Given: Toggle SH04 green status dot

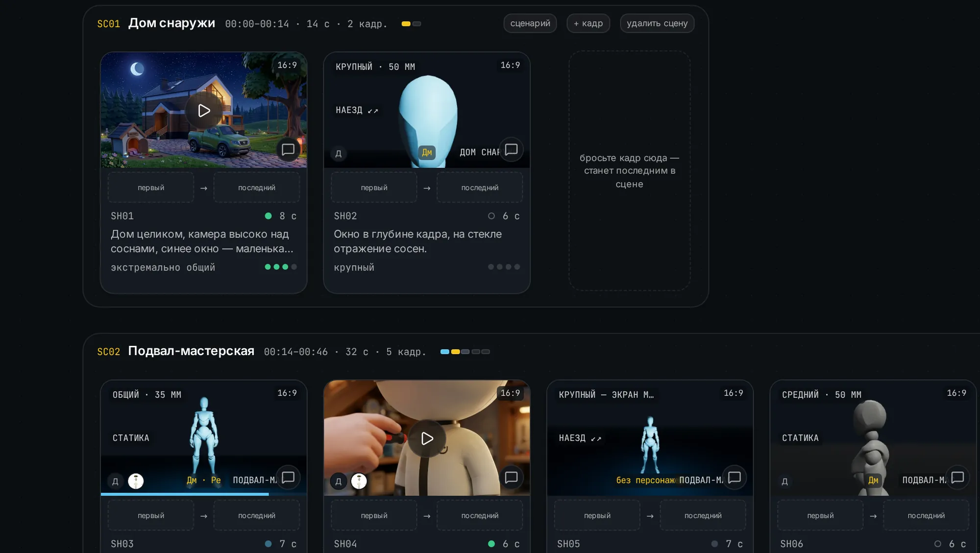Looking at the screenshot, I should [x=491, y=544].
